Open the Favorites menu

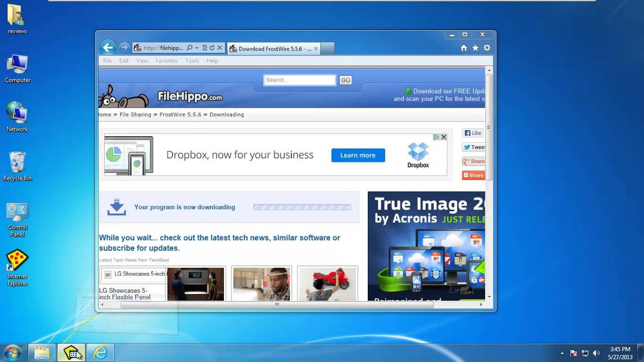(167, 61)
